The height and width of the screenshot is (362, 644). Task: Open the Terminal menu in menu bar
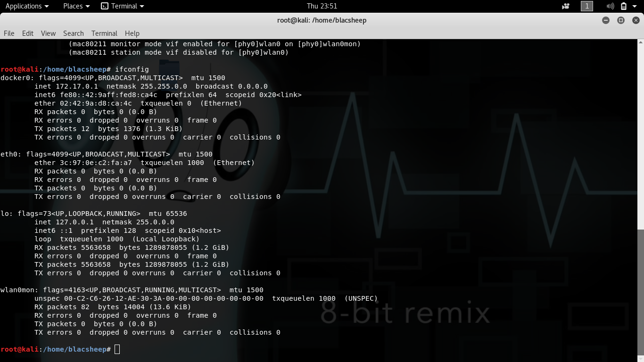104,33
